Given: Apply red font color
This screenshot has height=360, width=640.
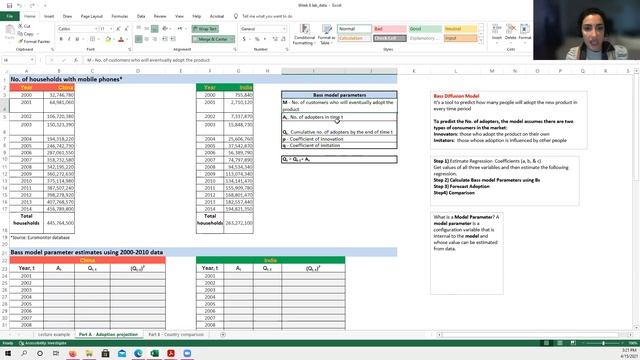Looking at the screenshot, I should click(121, 39).
